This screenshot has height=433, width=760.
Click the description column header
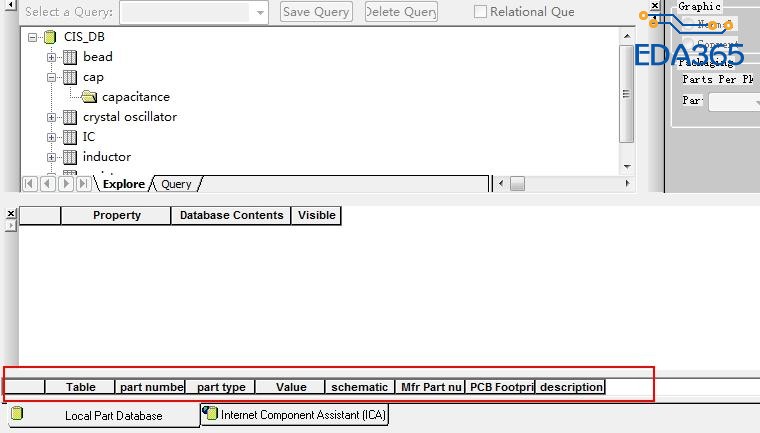[x=570, y=387]
